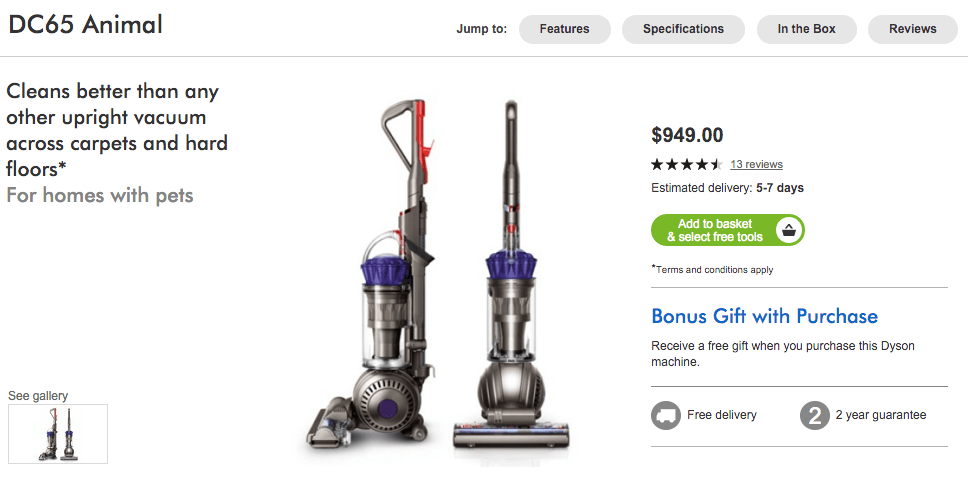Add DC65 Animal to basket
The image size is (974, 478).
tap(727, 230)
